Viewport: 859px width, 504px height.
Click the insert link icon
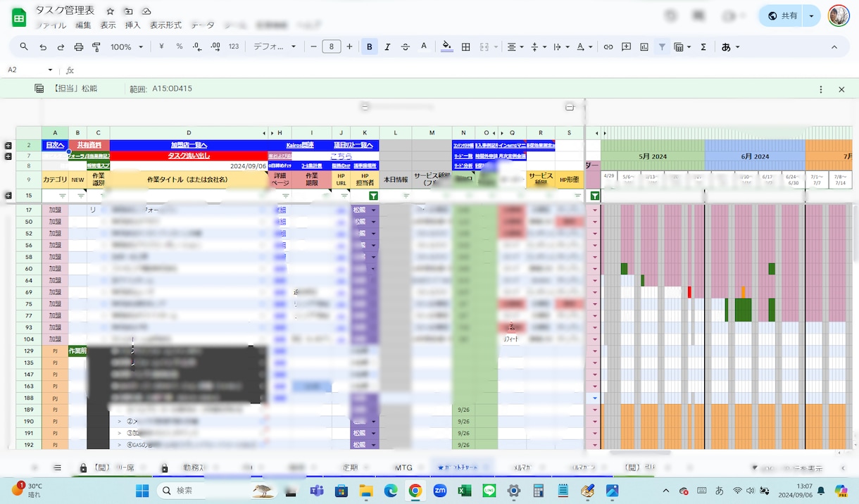(608, 47)
